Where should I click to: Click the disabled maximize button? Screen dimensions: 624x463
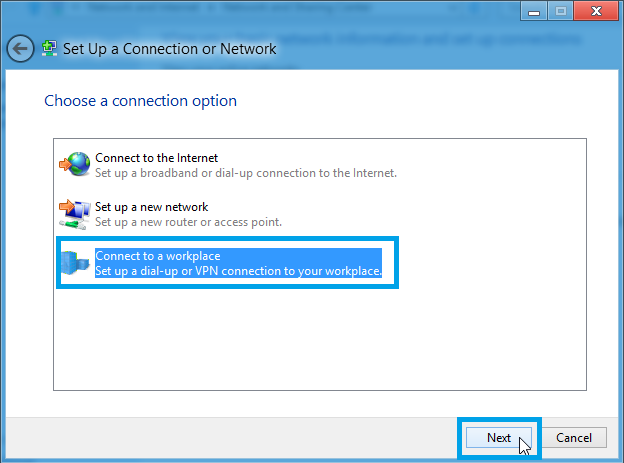(x=561, y=11)
